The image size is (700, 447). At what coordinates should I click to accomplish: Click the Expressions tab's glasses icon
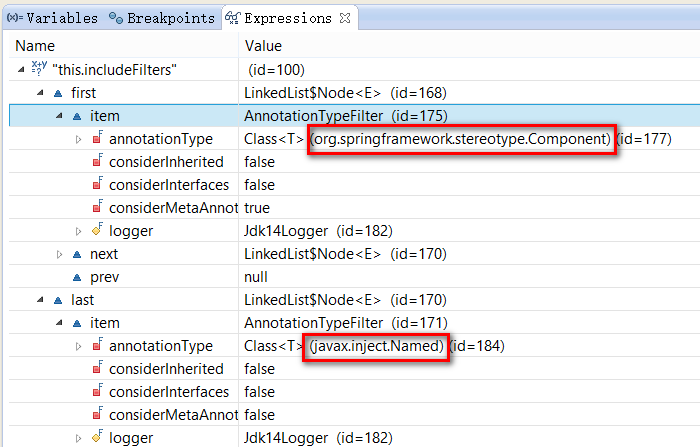[232, 18]
